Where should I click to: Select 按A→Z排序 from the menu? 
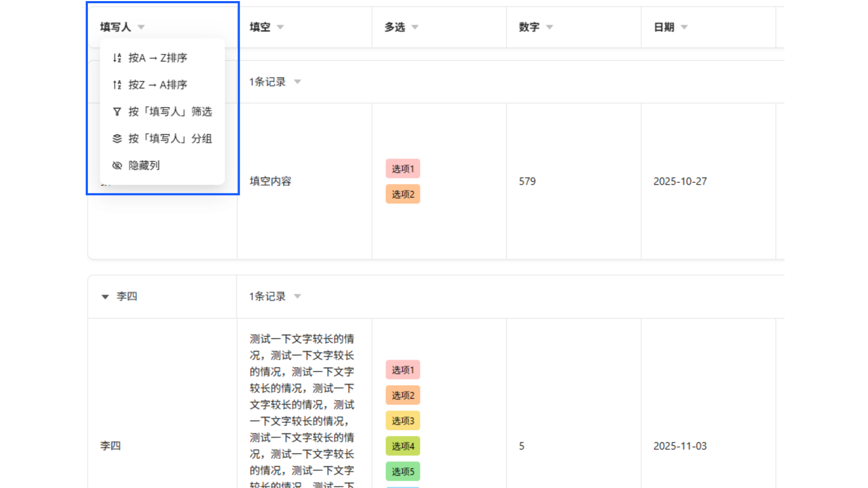(157, 57)
